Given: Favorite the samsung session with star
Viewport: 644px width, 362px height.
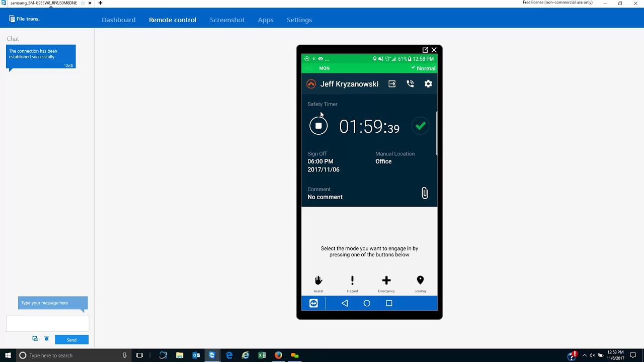Looking at the screenshot, I should point(83,3).
